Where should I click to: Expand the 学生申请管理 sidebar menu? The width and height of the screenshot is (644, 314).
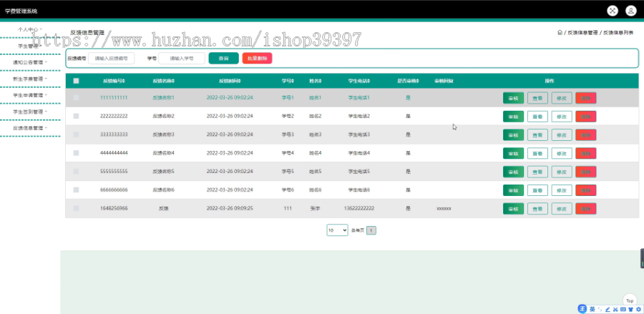click(29, 95)
